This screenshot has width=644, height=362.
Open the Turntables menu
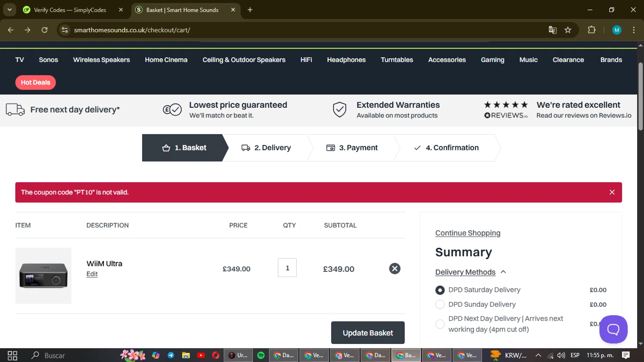click(397, 60)
